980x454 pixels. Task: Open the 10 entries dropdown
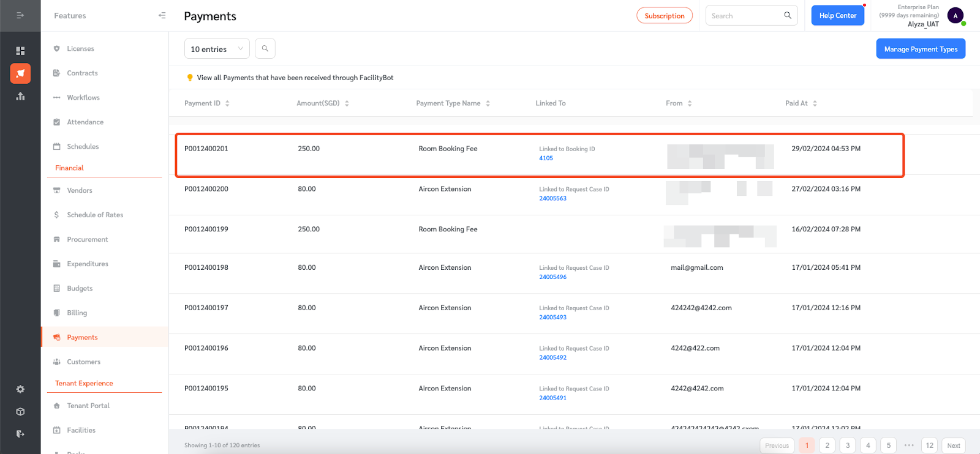(217, 49)
